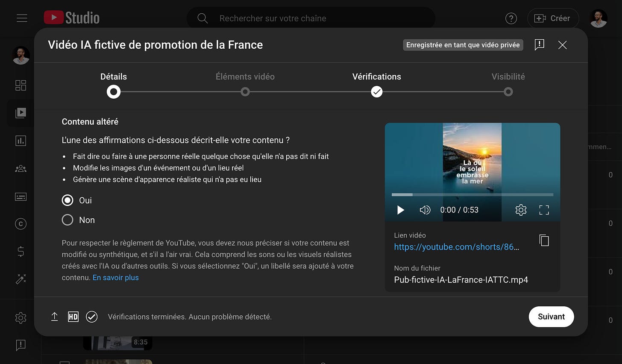The width and height of the screenshot is (622, 364).
Task: Click the channel avatar in sidebar
Action: [x=21, y=56]
